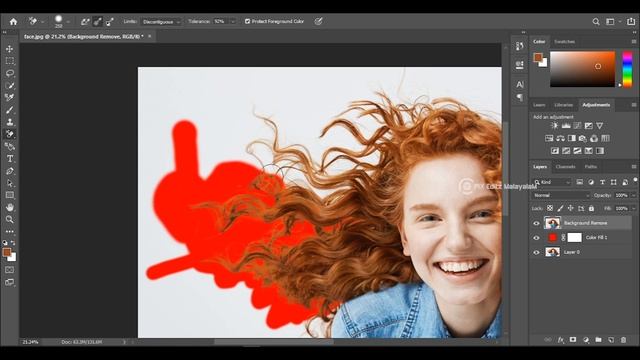This screenshot has width=640, height=360.
Task: Click the Tolerance value field
Action: 221,22
